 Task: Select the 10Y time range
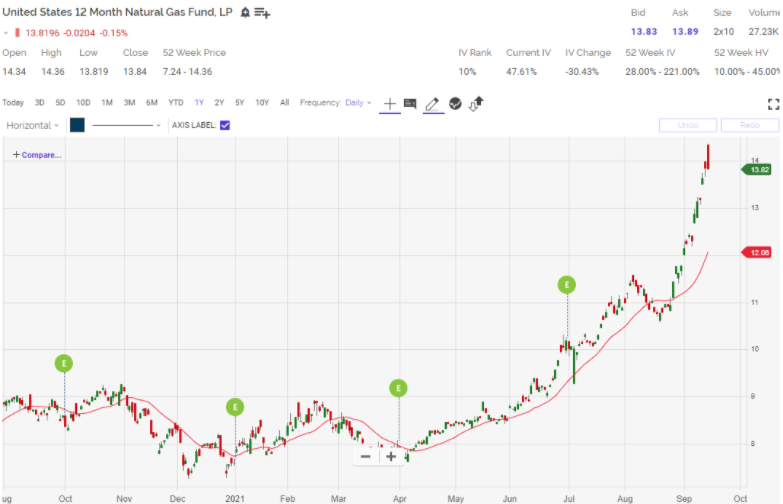point(262,103)
